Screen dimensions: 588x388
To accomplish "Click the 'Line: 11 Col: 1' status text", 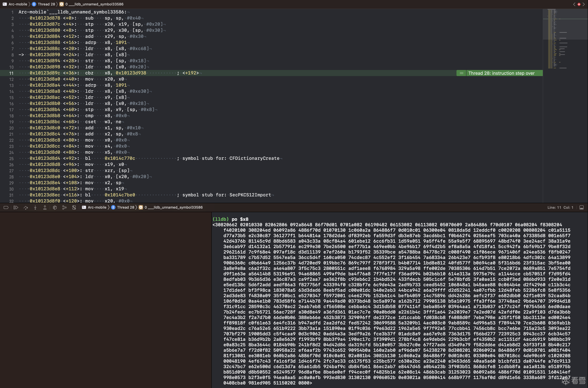I will coord(560,207).
